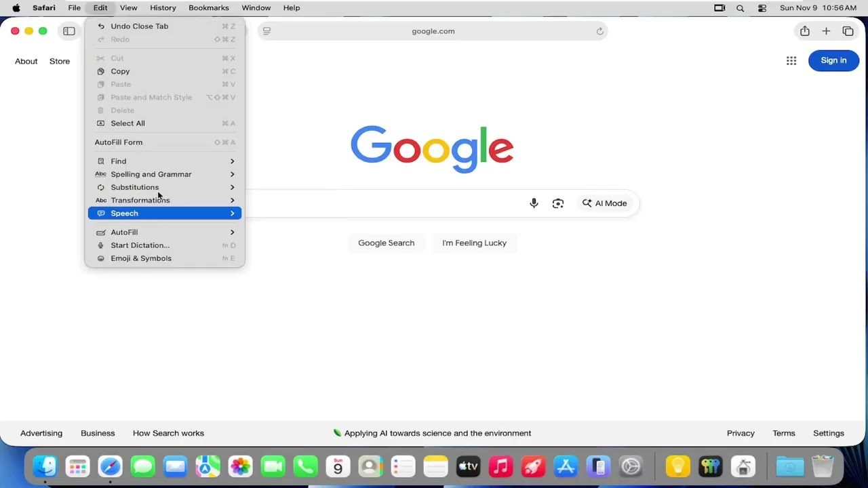This screenshot has width=868, height=488.
Task: Open Reminders from the Dock
Action: click(403, 466)
